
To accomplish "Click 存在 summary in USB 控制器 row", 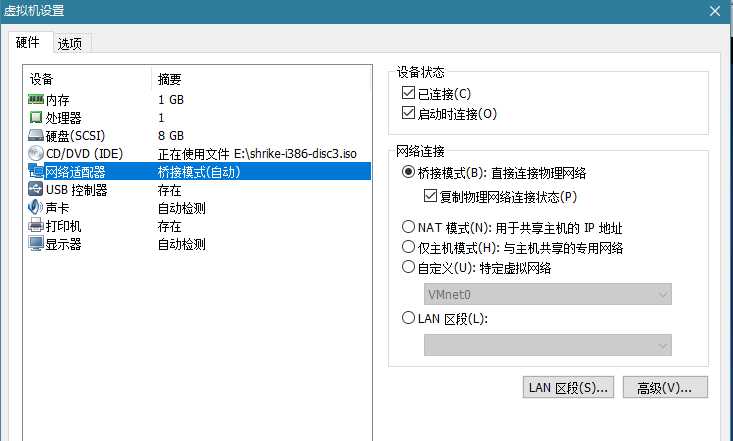I will click(169, 190).
